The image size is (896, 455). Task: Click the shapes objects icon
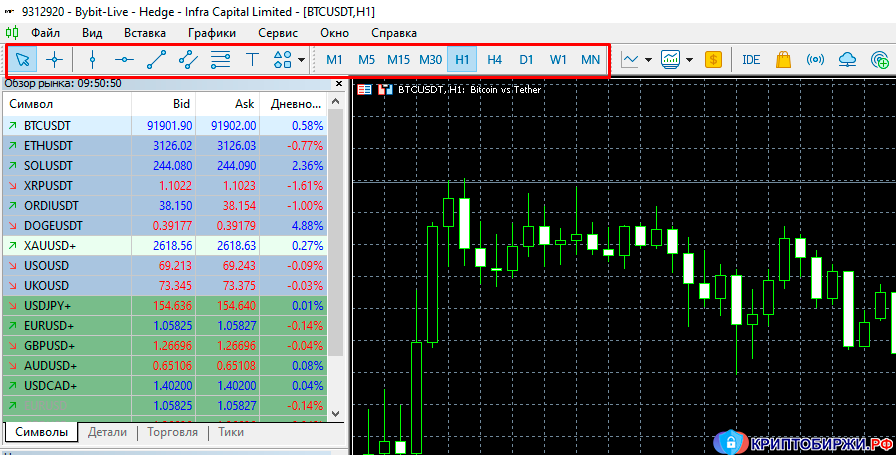(x=283, y=59)
